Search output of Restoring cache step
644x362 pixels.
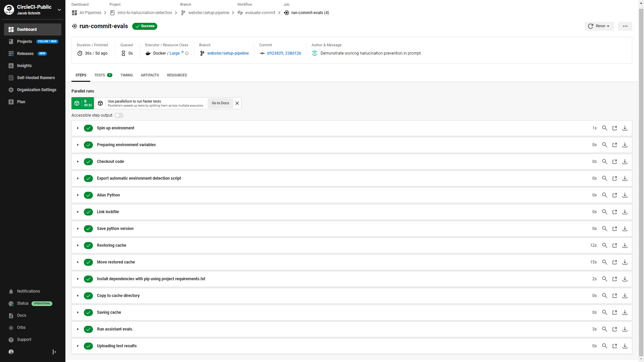[605, 245]
